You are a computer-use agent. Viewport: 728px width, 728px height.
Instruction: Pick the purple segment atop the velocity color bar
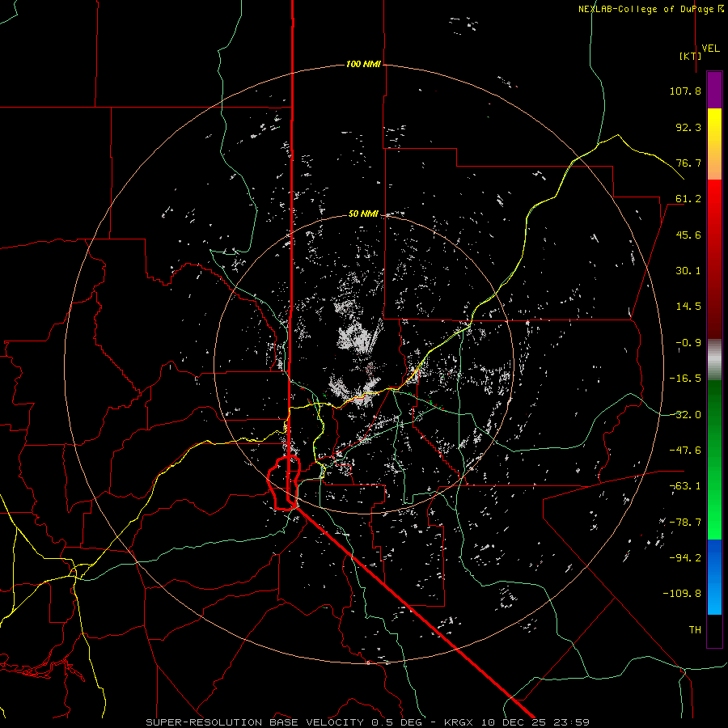click(714, 90)
